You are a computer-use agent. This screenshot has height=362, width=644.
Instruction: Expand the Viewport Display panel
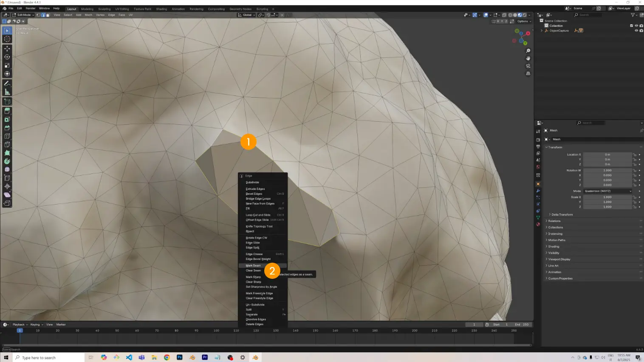559,259
